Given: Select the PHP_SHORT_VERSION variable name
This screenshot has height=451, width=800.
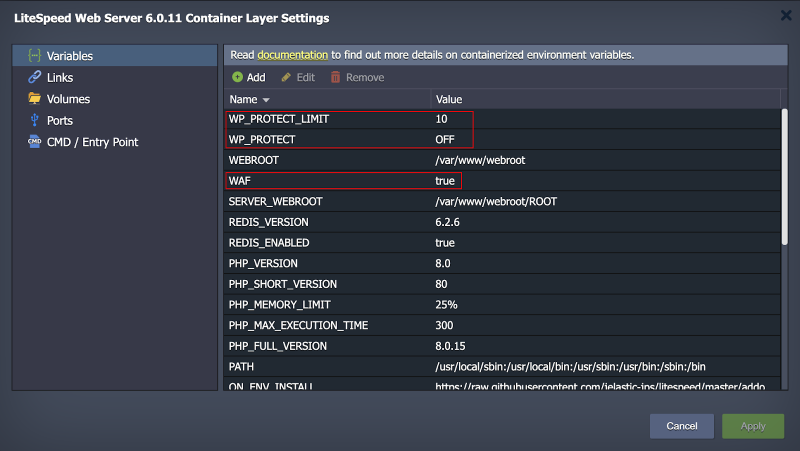Looking at the screenshot, I should [x=283, y=284].
